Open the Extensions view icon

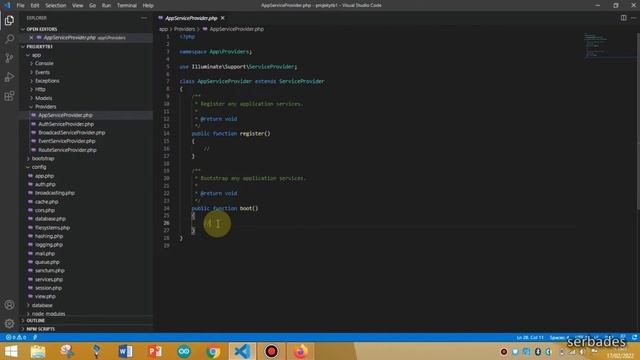(x=9, y=96)
